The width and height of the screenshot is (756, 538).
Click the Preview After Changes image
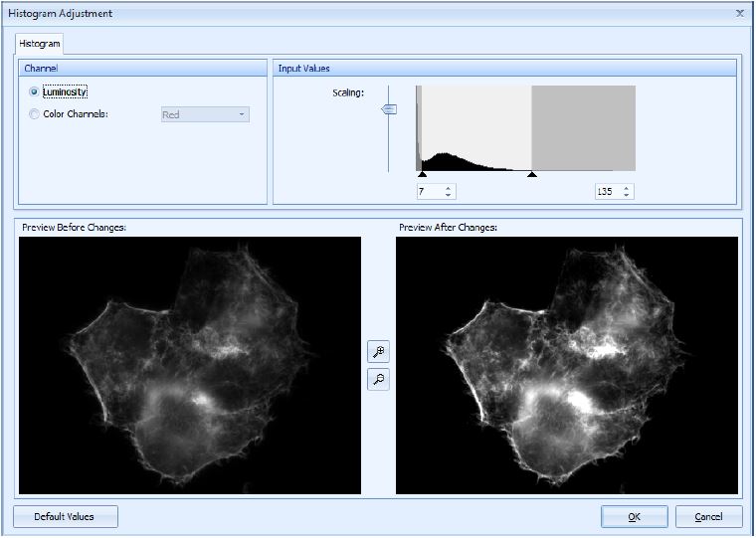click(567, 365)
